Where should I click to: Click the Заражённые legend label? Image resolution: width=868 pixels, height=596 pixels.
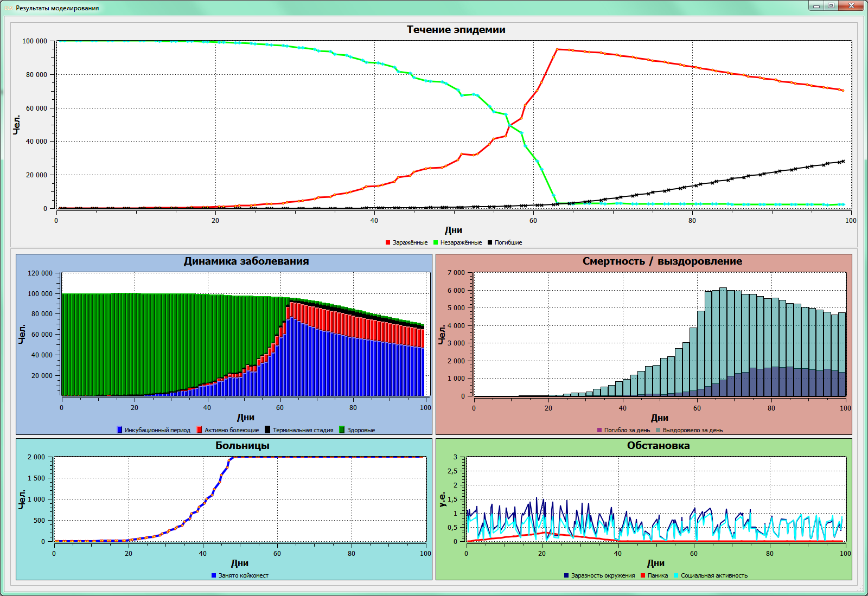[410, 242]
